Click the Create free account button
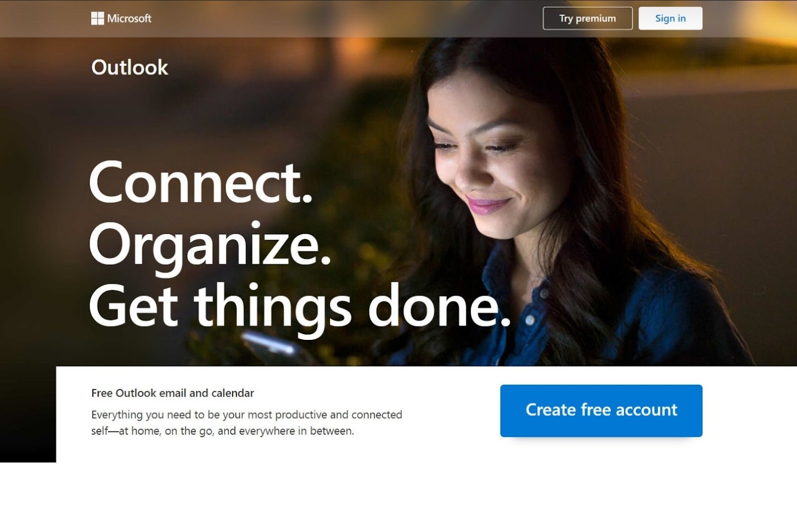Image resolution: width=797 pixels, height=532 pixels. (x=601, y=411)
